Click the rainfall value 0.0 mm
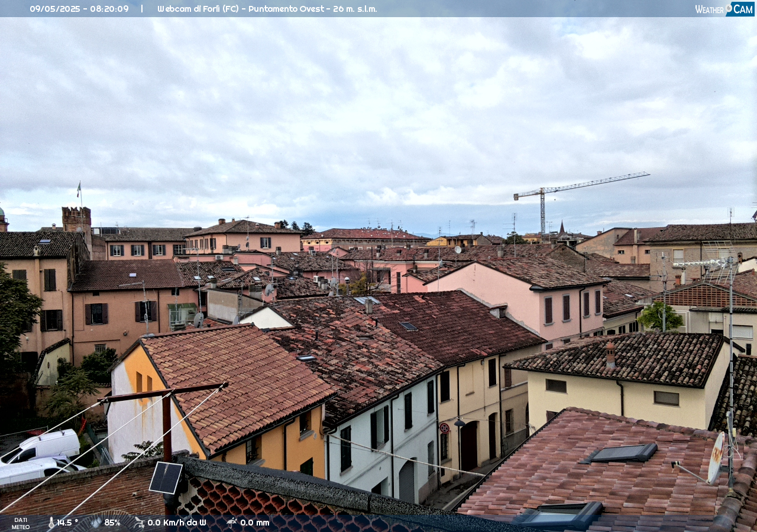 [x=255, y=523]
